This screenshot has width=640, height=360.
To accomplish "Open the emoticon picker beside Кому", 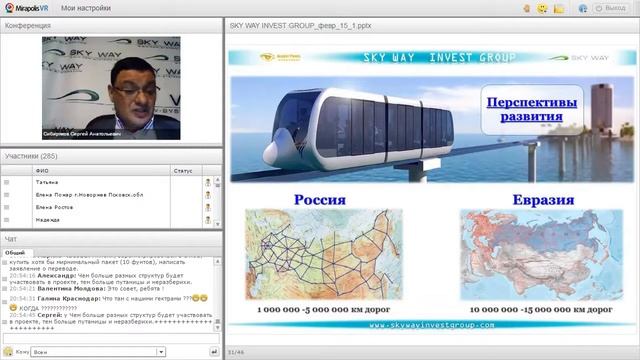I will point(8,351).
